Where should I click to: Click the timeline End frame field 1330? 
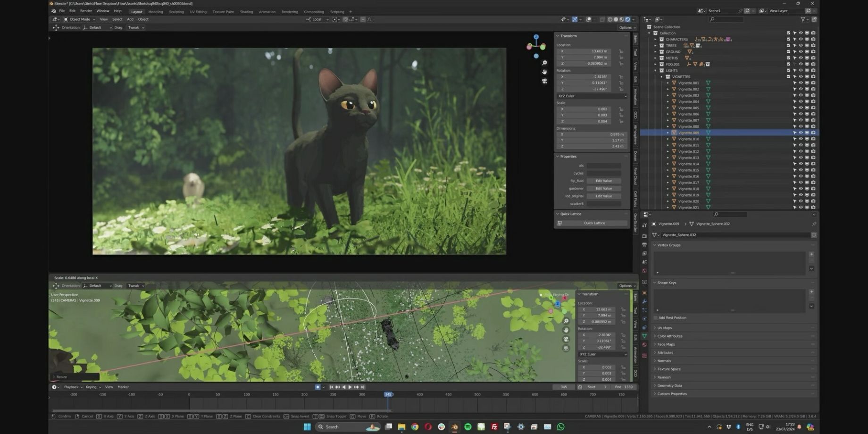click(x=624, y=387)
